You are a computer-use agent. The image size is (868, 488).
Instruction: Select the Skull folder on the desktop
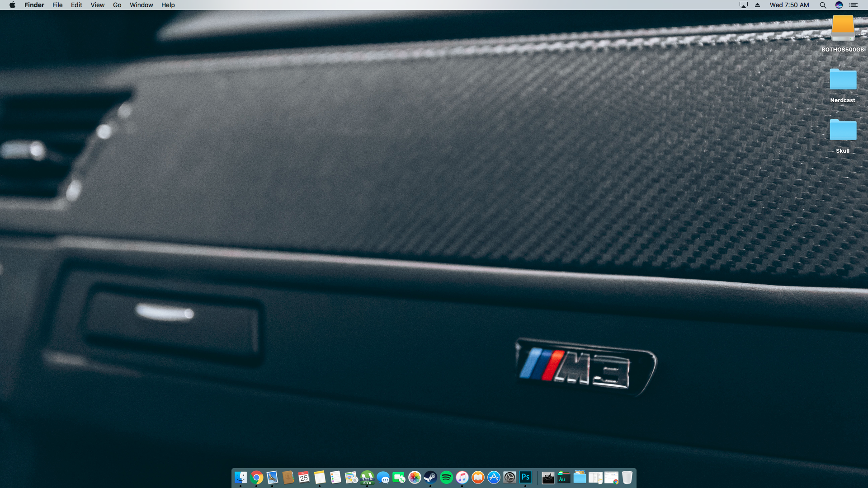[x=843, y=136]
